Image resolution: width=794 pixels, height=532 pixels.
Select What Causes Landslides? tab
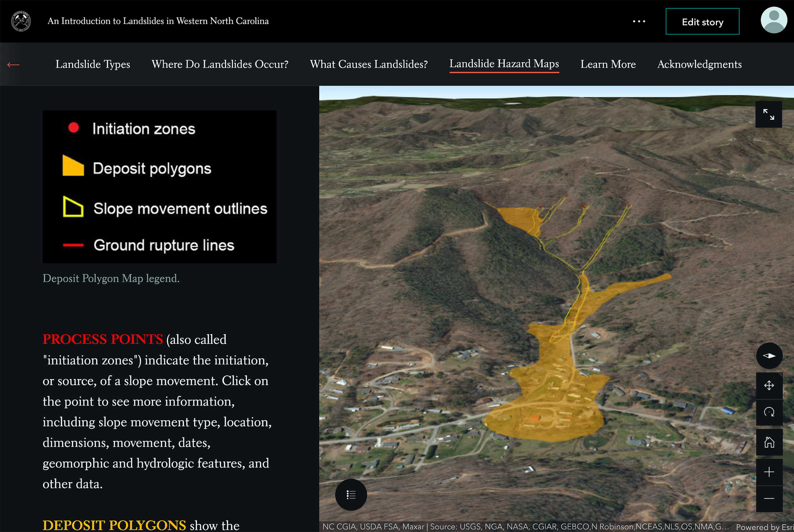click(x=368, y=64)
